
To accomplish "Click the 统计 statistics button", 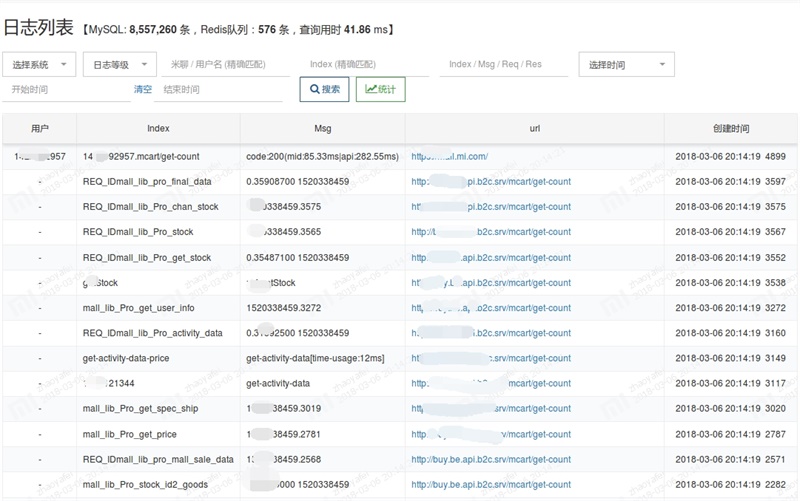I will 381,89.
